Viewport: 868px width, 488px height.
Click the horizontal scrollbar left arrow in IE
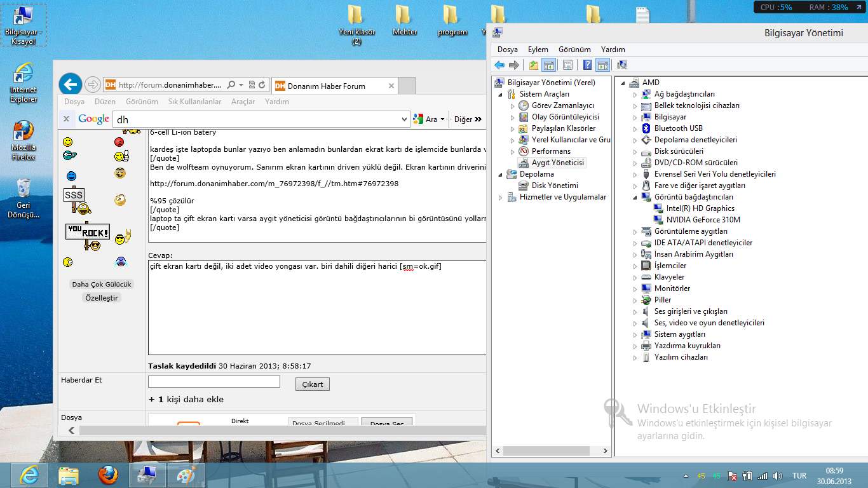pos(71,430)
